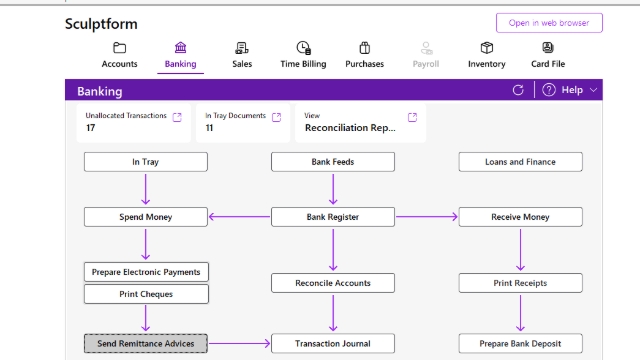Click the Help label in the header

572,90
